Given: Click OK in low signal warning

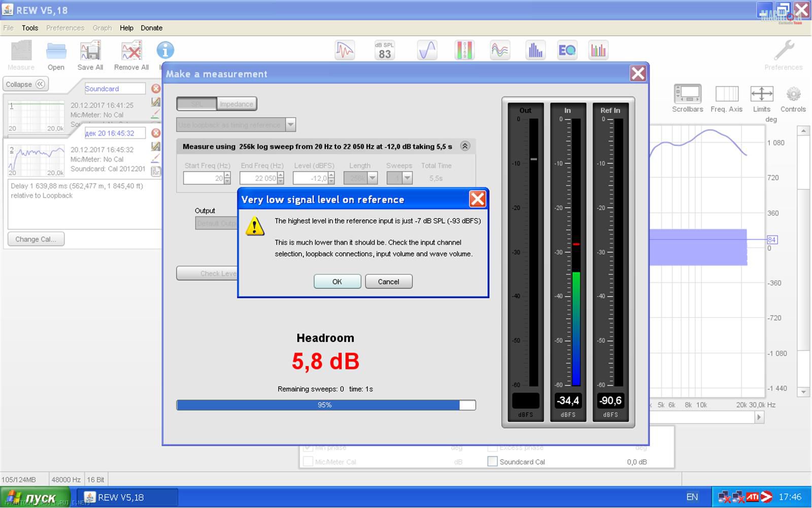Looking at the screenshot, I should 337,281.
